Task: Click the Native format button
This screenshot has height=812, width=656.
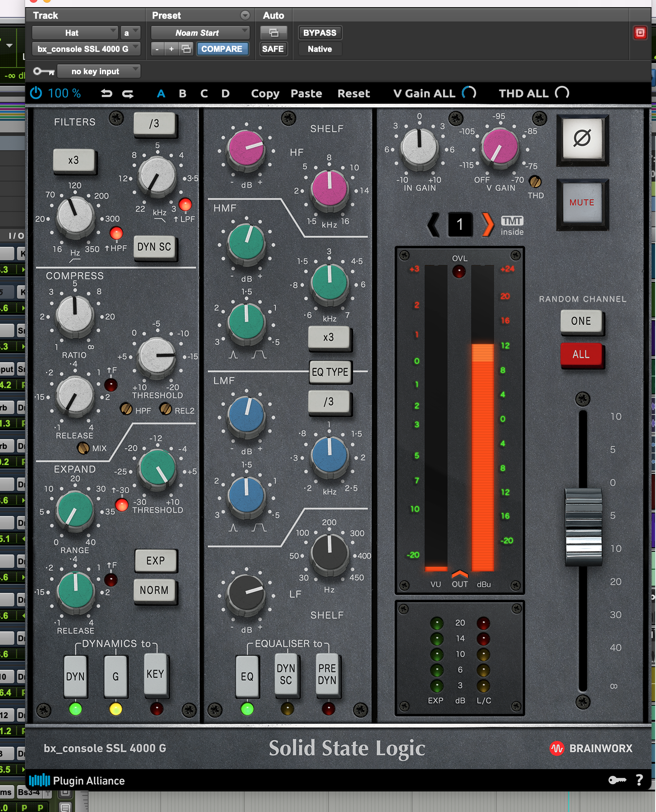Action: coord(319,49)
